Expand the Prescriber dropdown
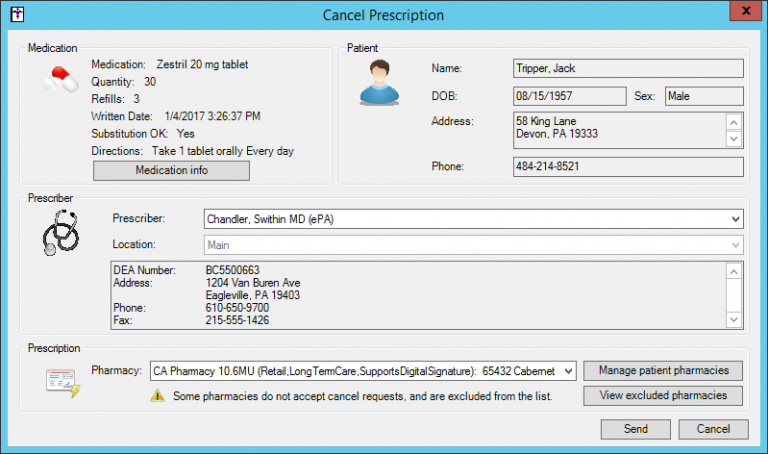Screen dimensions: 768x454 [736, 218]
